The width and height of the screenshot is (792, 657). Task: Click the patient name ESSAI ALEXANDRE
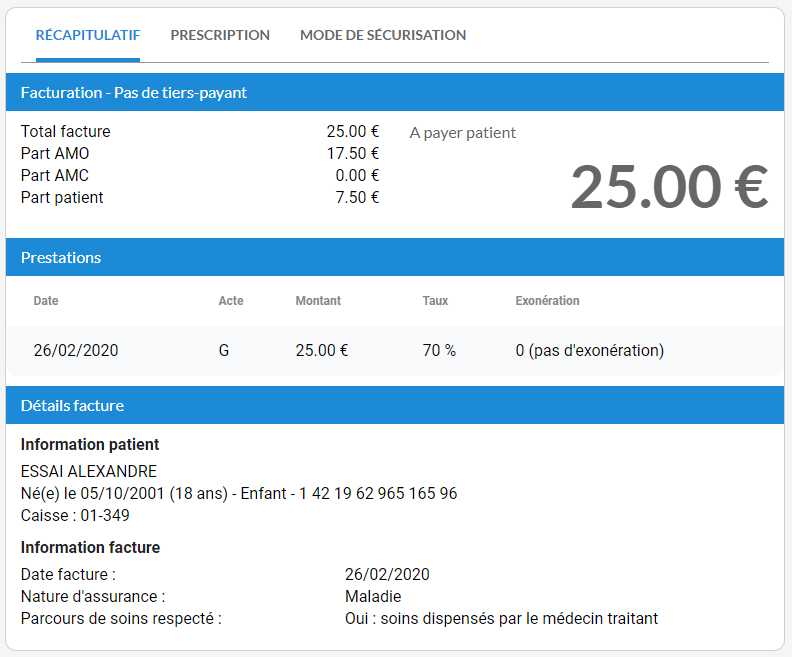click(89, 471)
